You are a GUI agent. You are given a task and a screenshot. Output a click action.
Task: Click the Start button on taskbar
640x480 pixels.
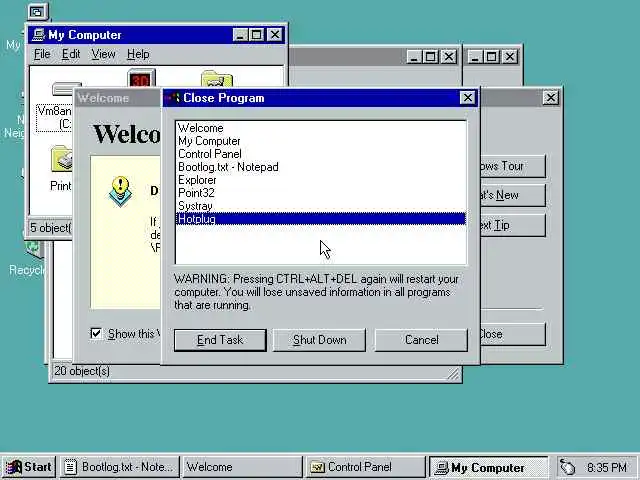pyautogui.click(x=29, y=467)
